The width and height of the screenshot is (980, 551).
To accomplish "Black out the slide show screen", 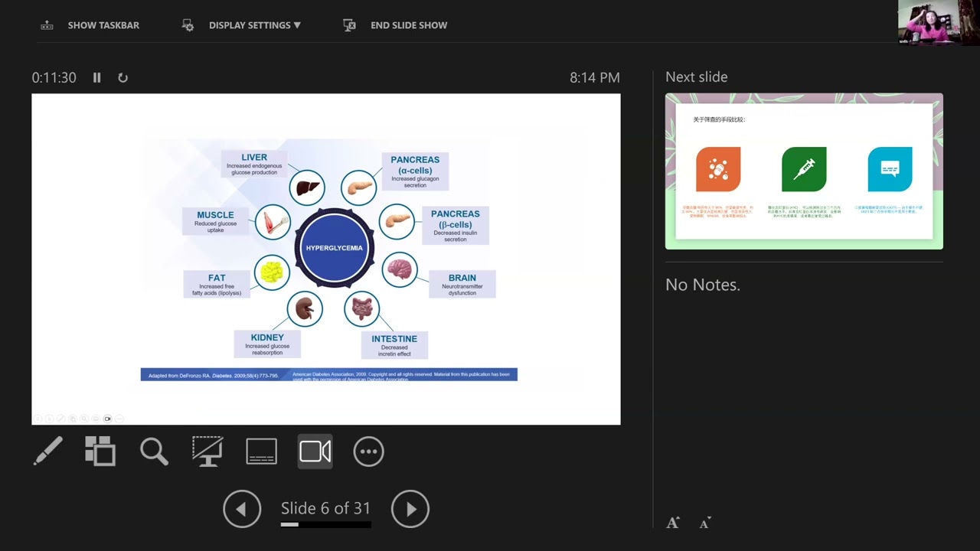I will point(207,452).
